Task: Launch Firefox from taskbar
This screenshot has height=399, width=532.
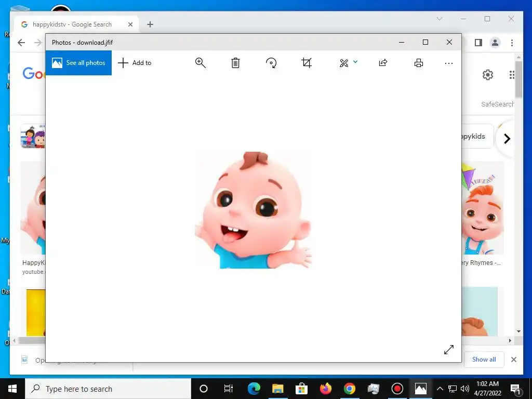Action: pyautogui.click(x=325, y=389)
